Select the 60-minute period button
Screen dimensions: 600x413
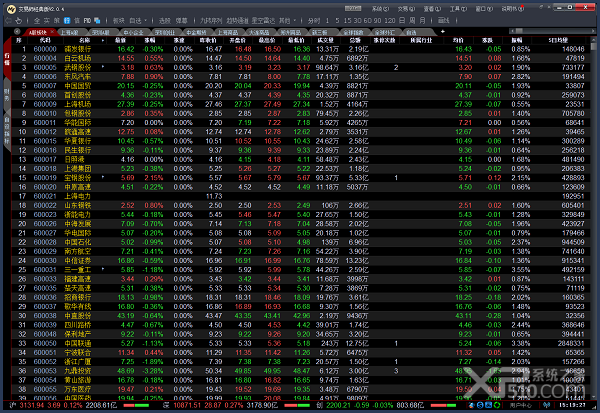coord(367,21)
